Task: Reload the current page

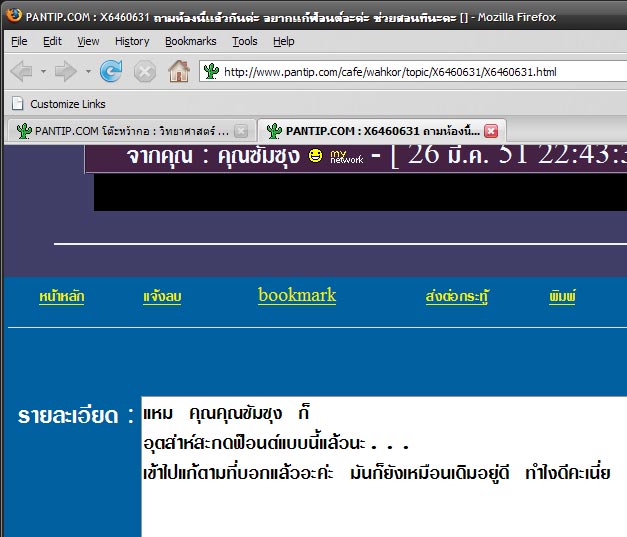Action: point(111,71)
